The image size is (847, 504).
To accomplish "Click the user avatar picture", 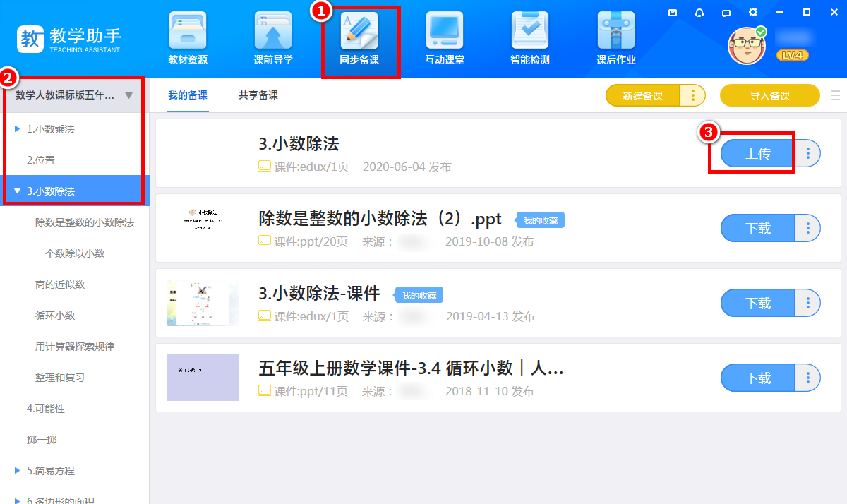I will click(x=747, y=46).
